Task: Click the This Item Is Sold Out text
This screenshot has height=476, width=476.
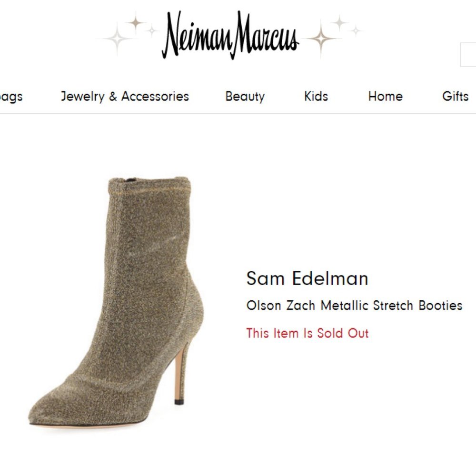Action: [307, 334]
